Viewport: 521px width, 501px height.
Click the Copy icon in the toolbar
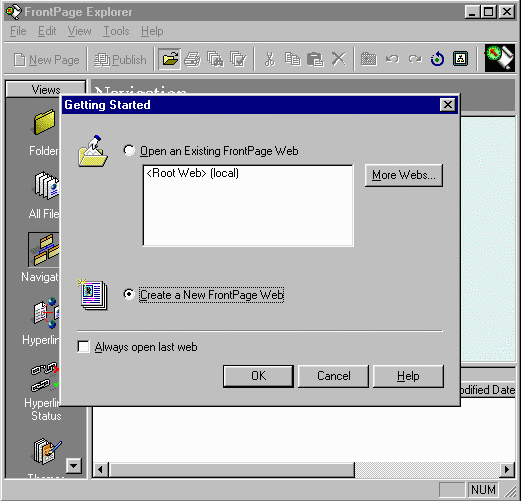tap(292, 60)
